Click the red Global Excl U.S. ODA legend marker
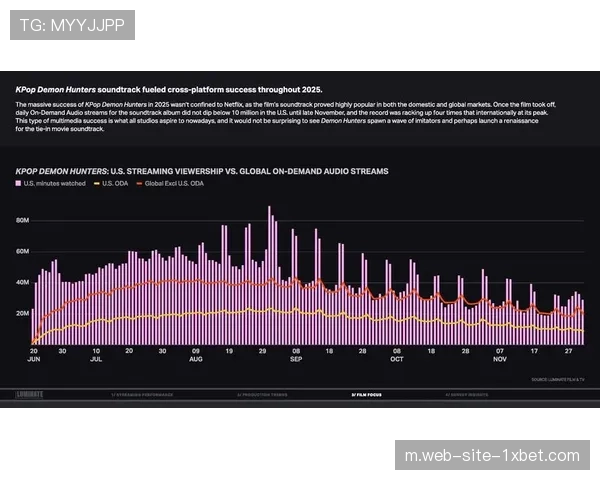 point(137,185)
